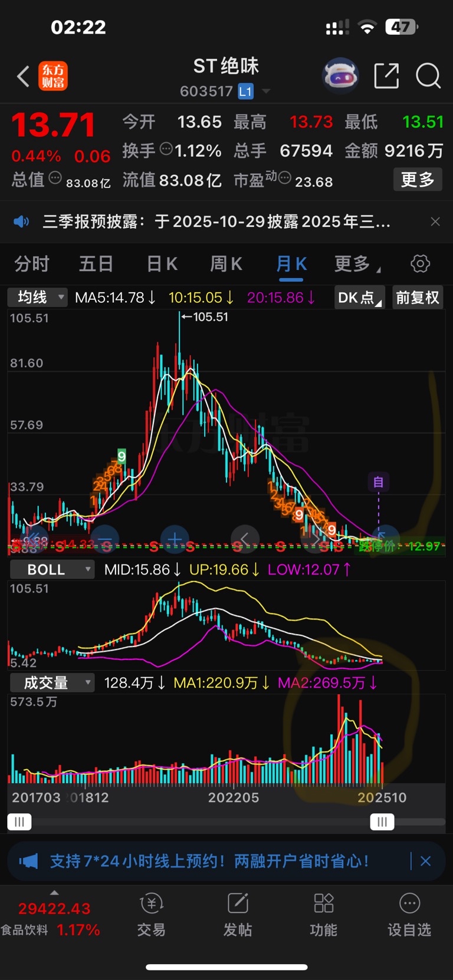Change the 前复权 adjustment mode
Screen dimensions: 453x980
(418, 298)
